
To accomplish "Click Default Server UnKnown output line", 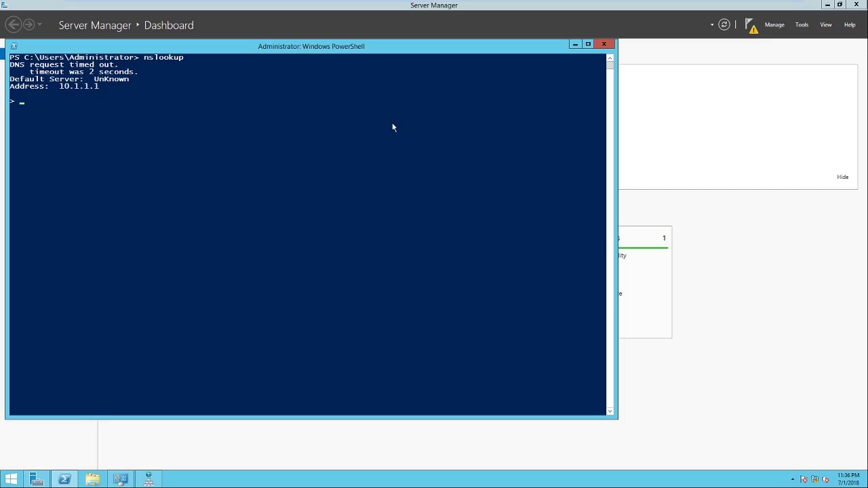I will coord(69,79).
